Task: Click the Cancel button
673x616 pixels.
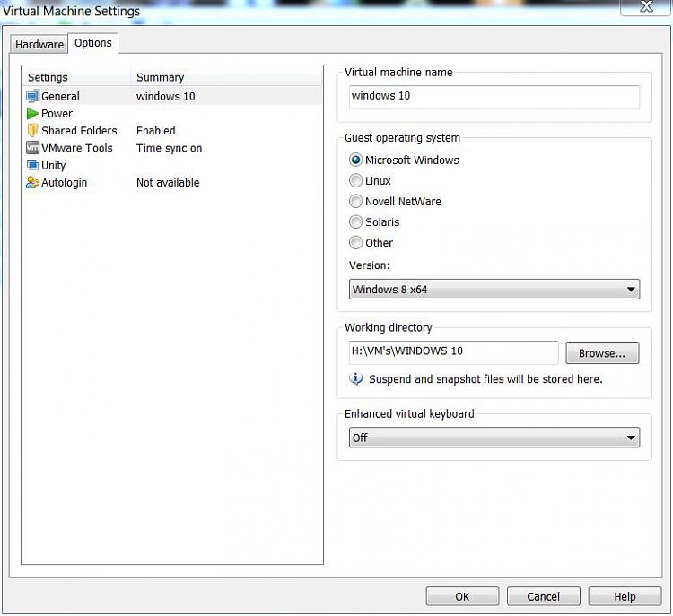Action: click(x=544, y=596)
